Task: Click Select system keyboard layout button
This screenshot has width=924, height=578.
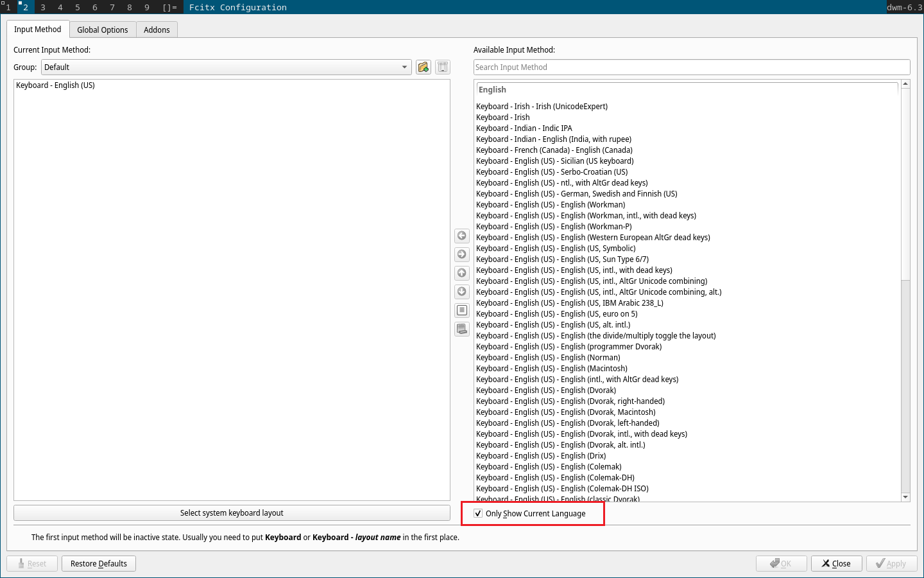Action: tap(232, 513)
